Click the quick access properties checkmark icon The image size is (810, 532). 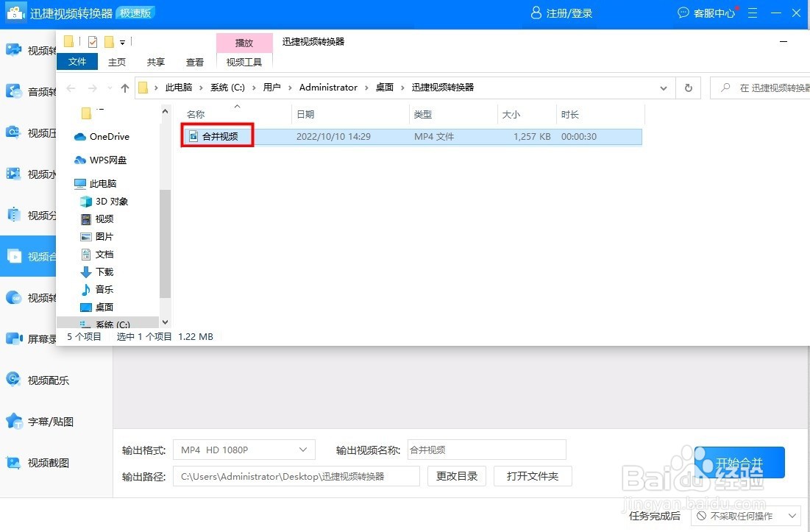pyautogui.click(x=93, y=42)
